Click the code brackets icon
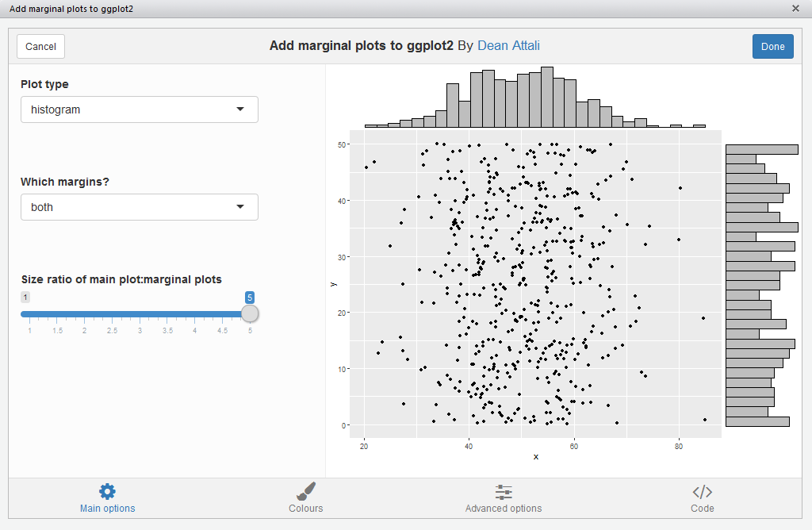812x530 pixels. [702, 491]
